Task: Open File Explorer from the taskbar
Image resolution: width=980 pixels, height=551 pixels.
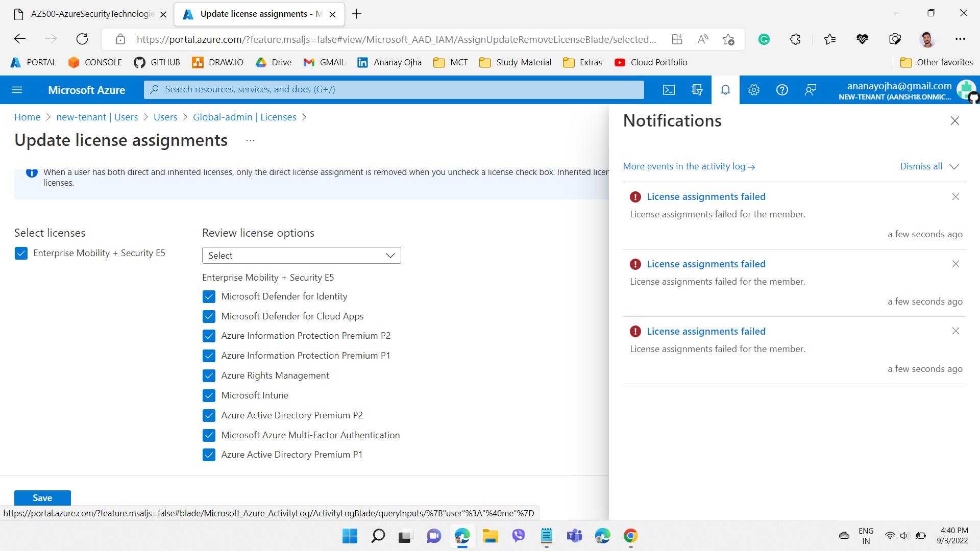Action: point(490,536)
